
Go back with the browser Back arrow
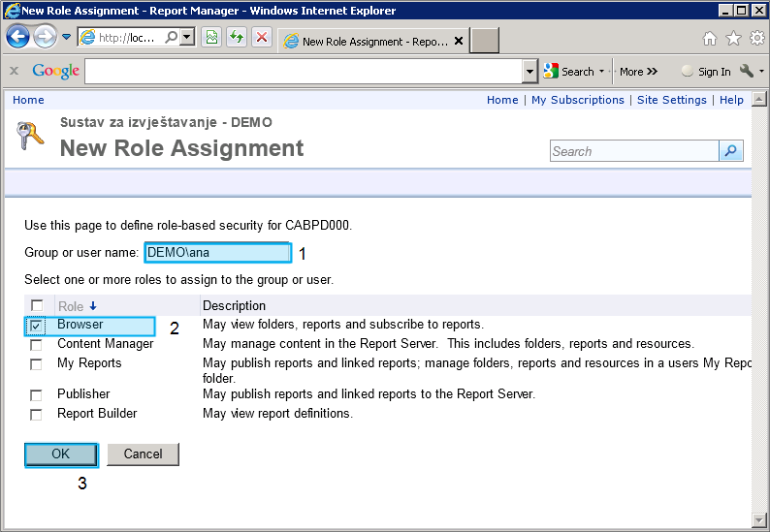click(17, 37)
